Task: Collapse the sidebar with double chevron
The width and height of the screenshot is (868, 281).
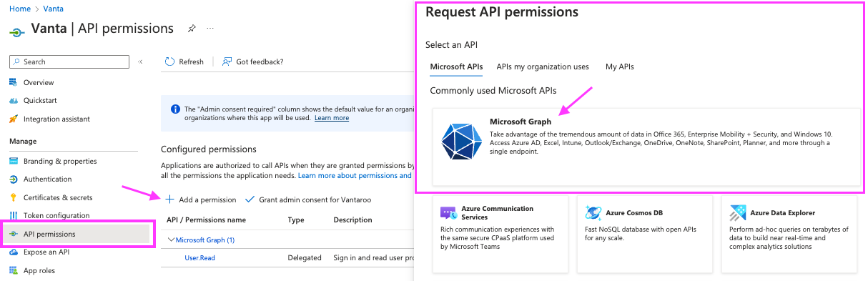Action: click(141, 61)
